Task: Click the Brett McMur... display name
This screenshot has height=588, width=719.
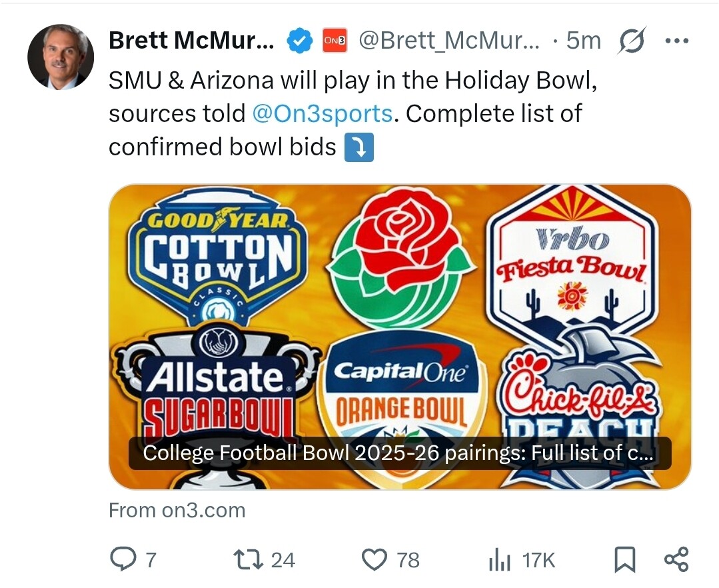Action: coord(191,41)
